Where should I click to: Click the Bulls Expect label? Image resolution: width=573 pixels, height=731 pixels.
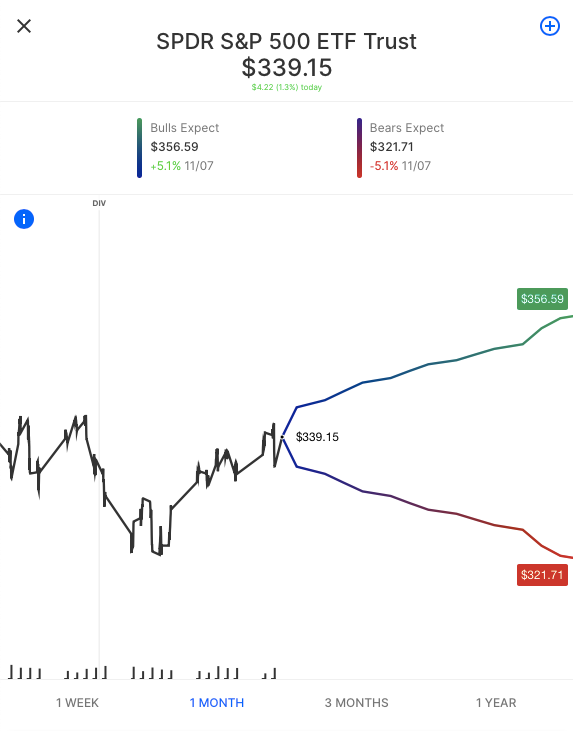tap(185, 128)
